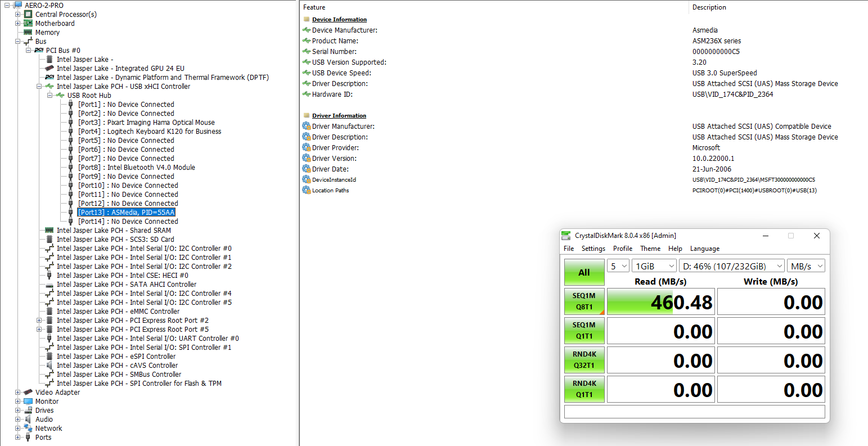
Task: Click Integrated GPU 24 EU icon
Action: click(50, 68)
